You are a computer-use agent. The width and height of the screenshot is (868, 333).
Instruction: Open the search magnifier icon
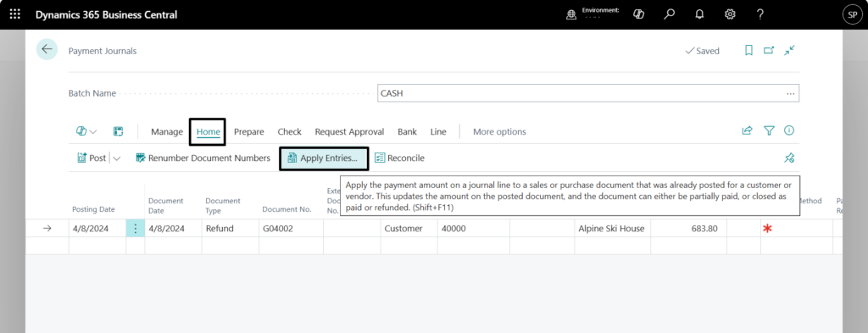[x=670, y=14]
